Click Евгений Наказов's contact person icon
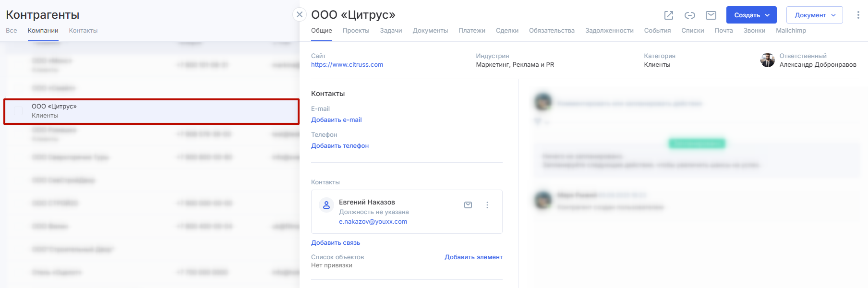 (326, 205)
